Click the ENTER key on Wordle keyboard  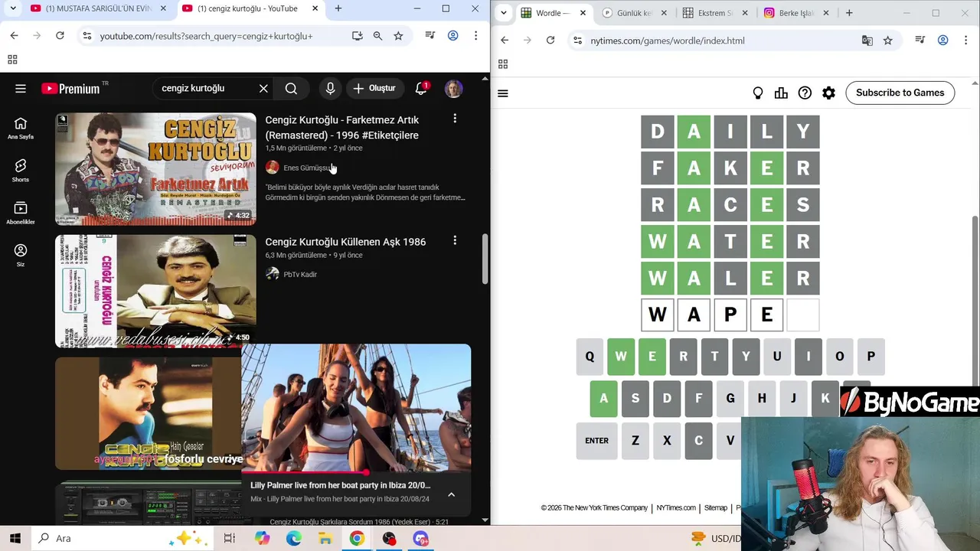tap(596, 441)
